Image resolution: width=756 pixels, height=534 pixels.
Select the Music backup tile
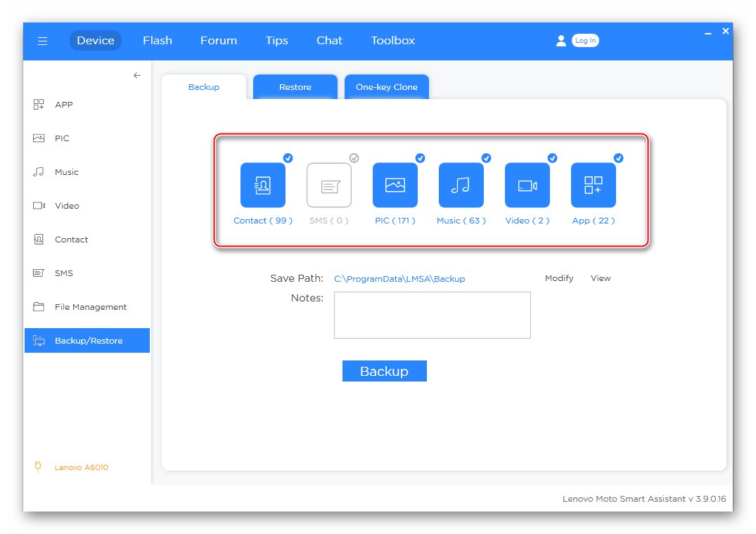coord(461,185)
